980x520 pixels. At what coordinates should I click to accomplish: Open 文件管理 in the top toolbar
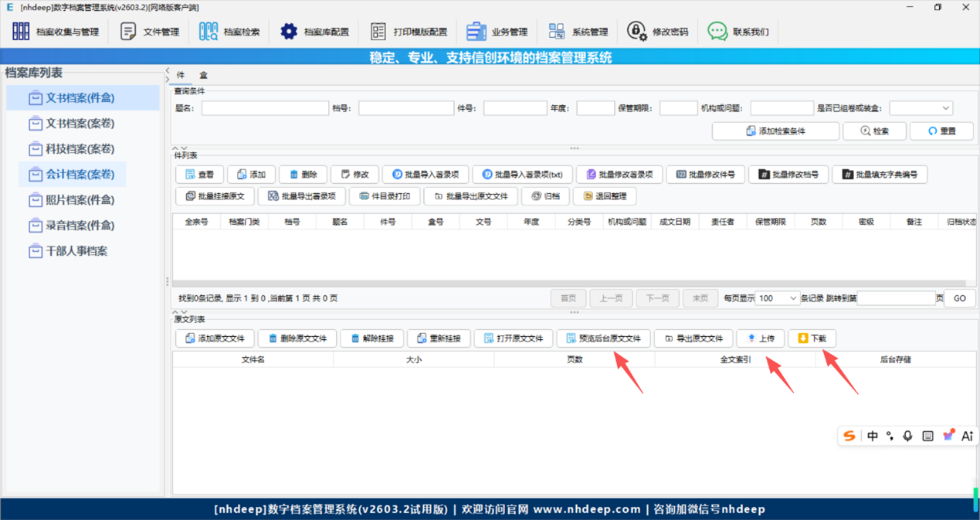tap(150, 32)
